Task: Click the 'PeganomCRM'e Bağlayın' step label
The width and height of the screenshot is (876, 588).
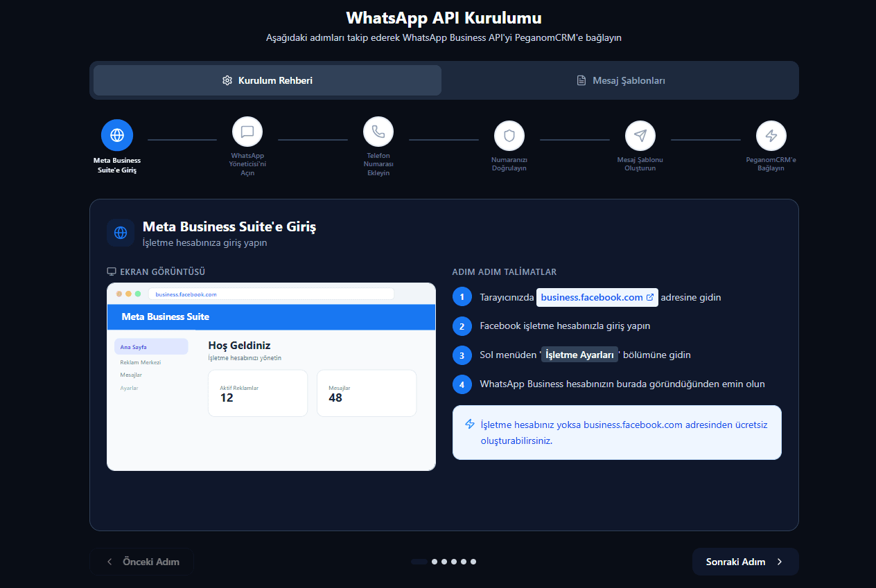Action: coord(771,164)
